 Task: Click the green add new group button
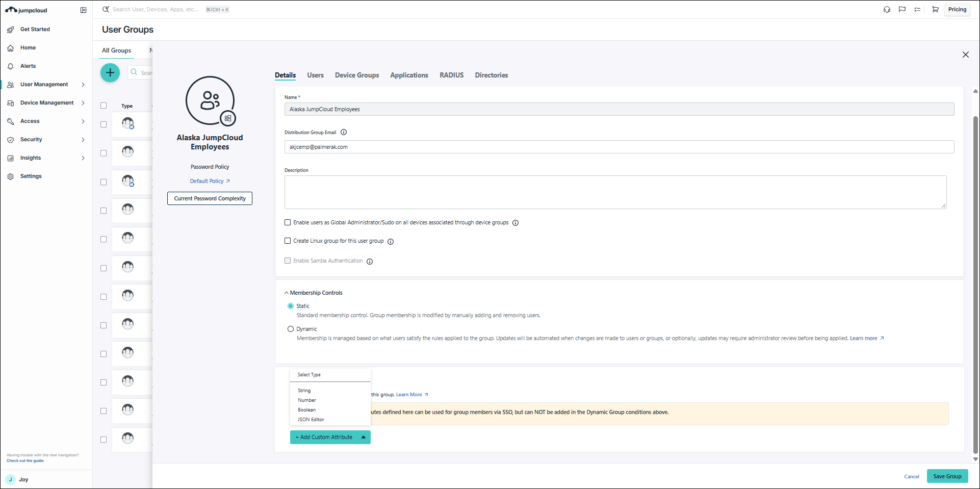tap(110, 73)
